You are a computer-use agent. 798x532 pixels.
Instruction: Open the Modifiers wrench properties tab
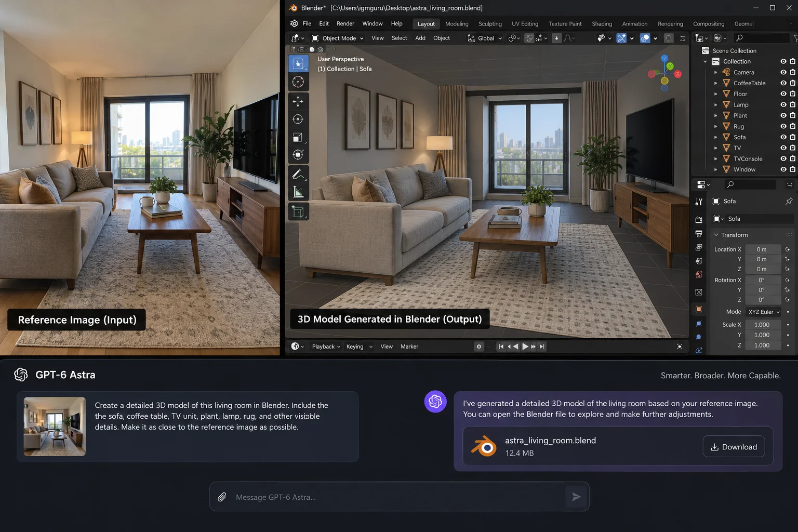[x=699, y=323]
